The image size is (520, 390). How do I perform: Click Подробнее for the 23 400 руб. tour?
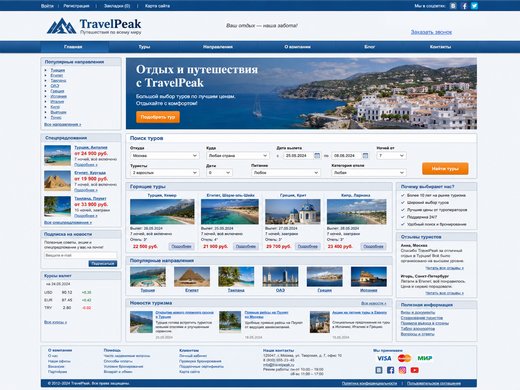(x=373, y=246)
